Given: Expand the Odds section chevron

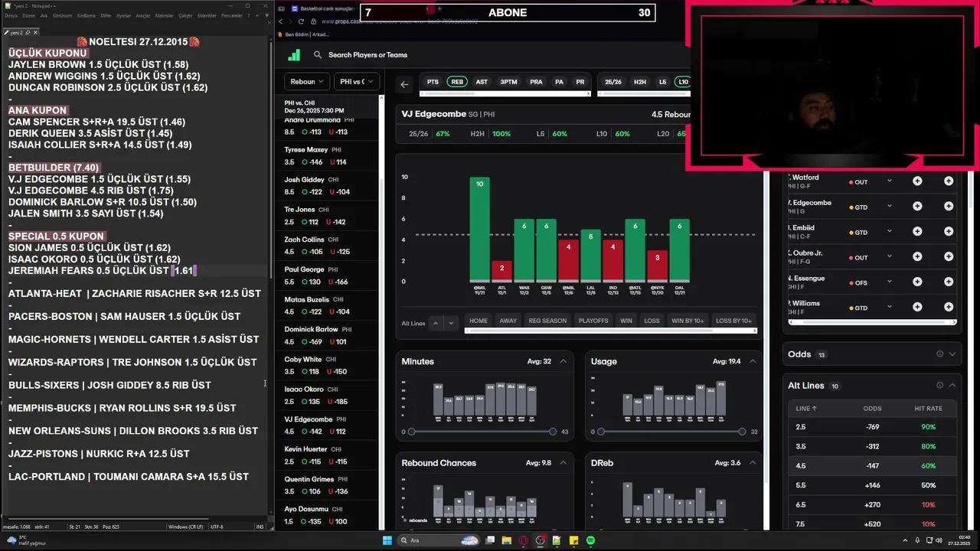Looking at the screenshot, I should tap(952, 354).
